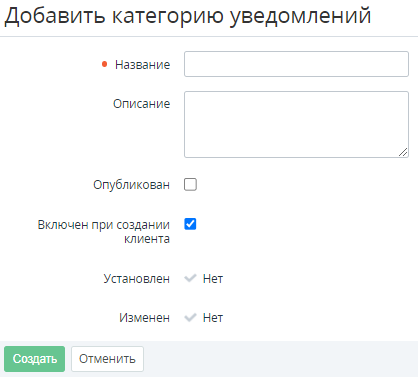Click the Нет value next to Установлен
Screen dimensions: 418x377
[x=213, y=279]
